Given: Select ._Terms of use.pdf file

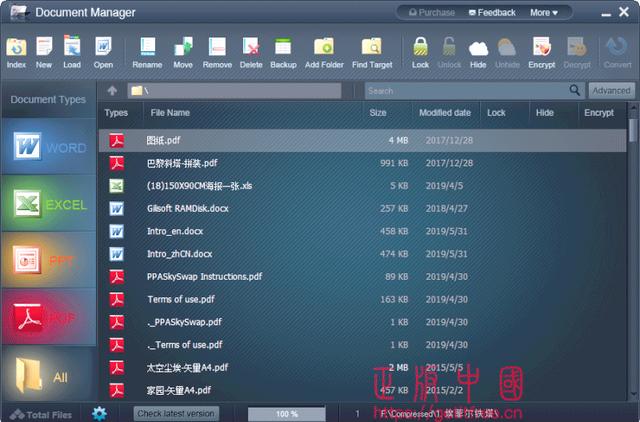Looking at the screenshot, I should [x=362, y=345].
